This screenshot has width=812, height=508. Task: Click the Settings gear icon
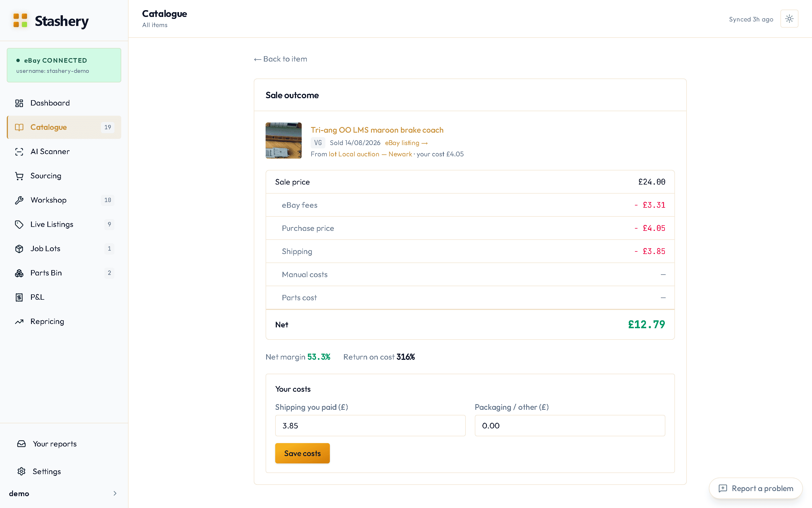pos(21,471)
